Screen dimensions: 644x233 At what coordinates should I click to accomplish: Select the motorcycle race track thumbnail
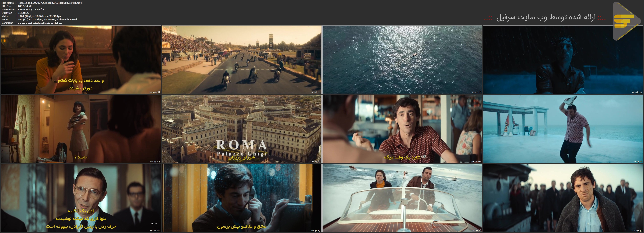242,60
